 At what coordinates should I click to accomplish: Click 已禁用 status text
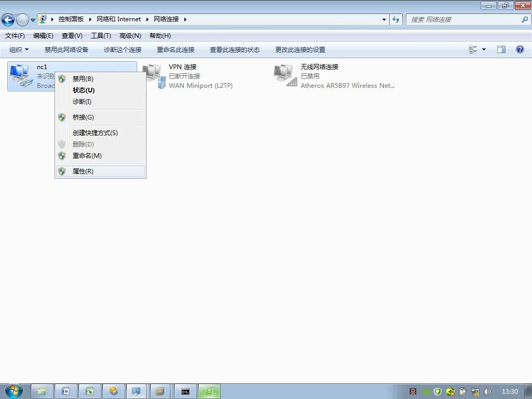(x=310, y=76)
